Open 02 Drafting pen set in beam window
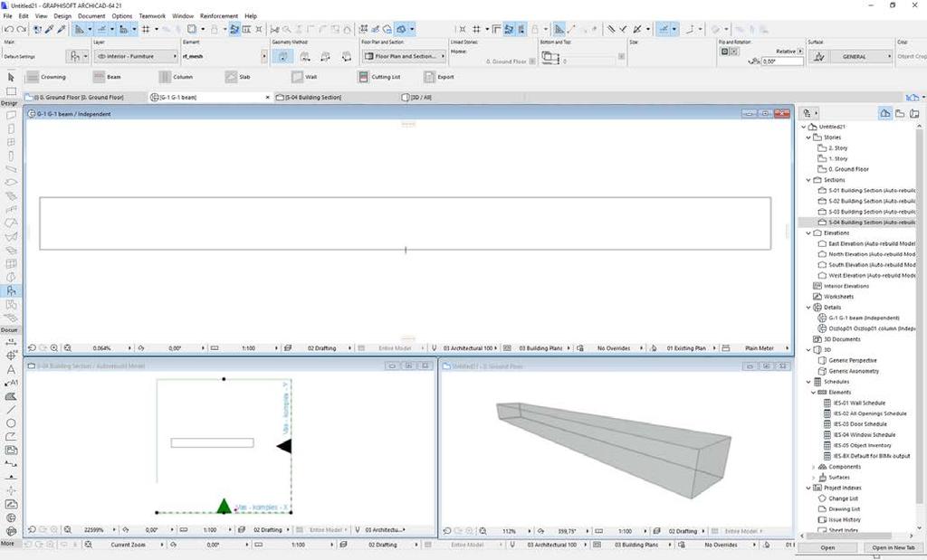Image resolution: width=927 pixels, height=560 pixels. click(322, 348)
